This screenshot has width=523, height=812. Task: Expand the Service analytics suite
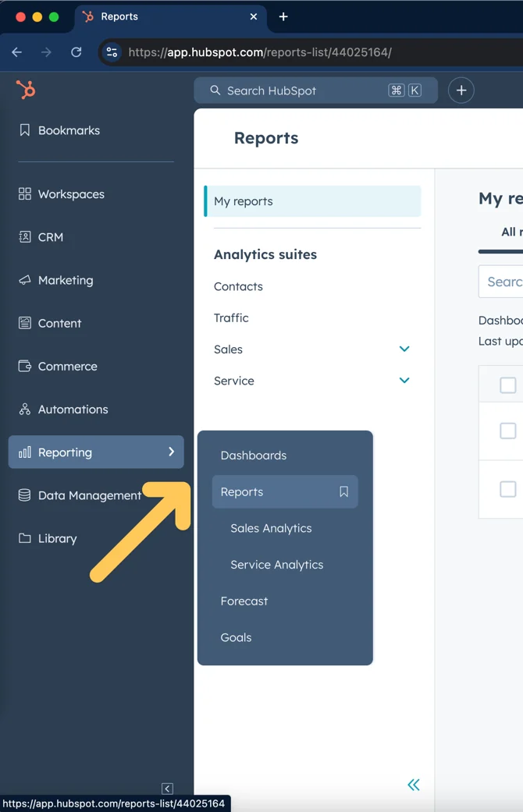(404, 381)
